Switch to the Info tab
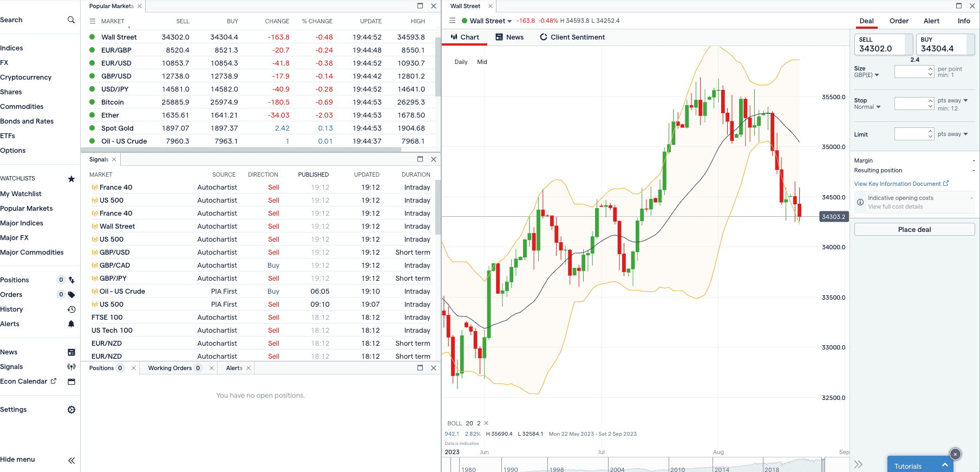Screen dimensions: 980x472 tap(964, 21)
